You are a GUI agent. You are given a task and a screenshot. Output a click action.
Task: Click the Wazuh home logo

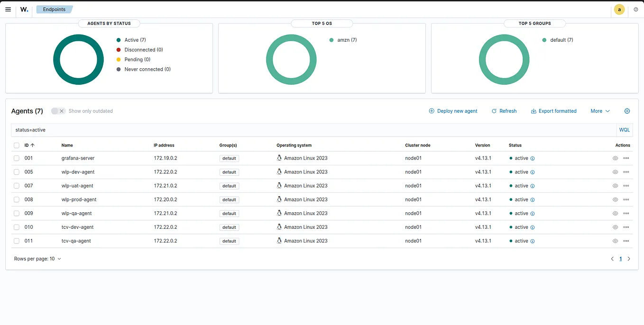coord(24,9)
